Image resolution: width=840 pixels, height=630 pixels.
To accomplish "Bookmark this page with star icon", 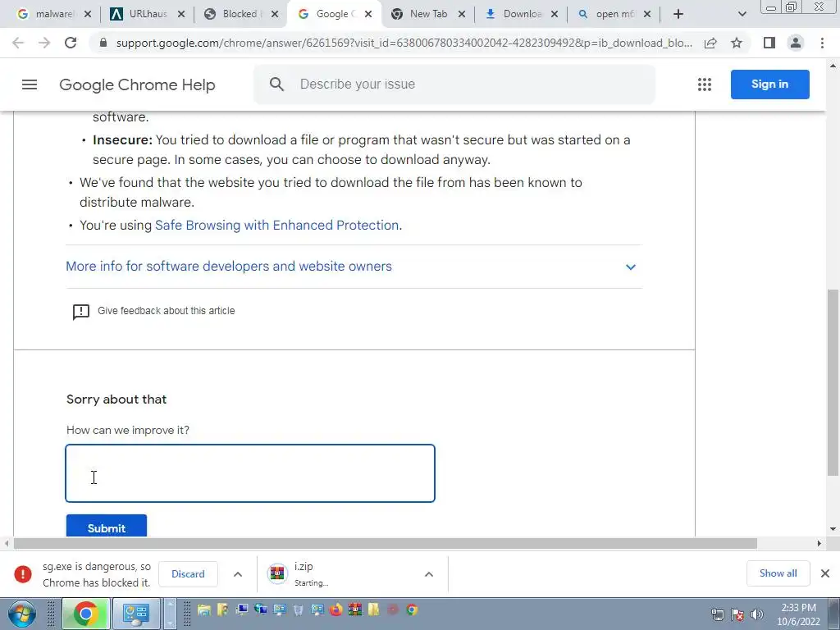I will pyautogui.click(x=737, y=43).
